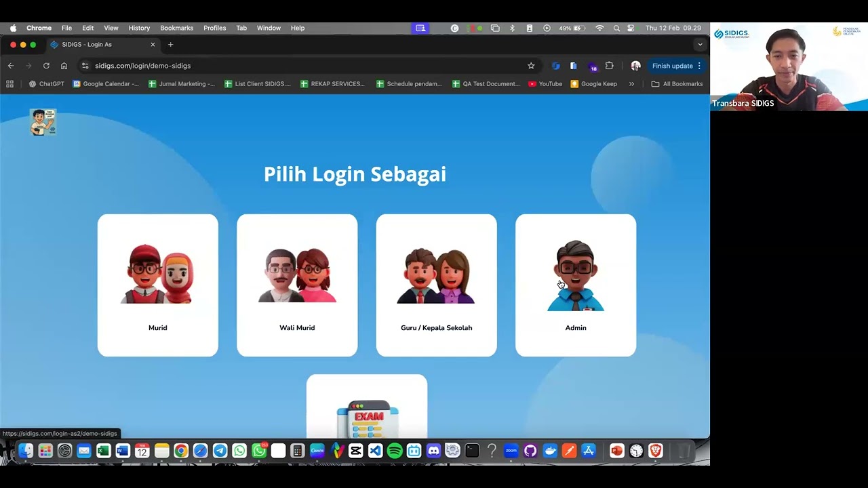Image resolution: width=868 pixels, height=488 pixels.
Task: Open the Bookmarks menu
Action: tap(177, 28)
